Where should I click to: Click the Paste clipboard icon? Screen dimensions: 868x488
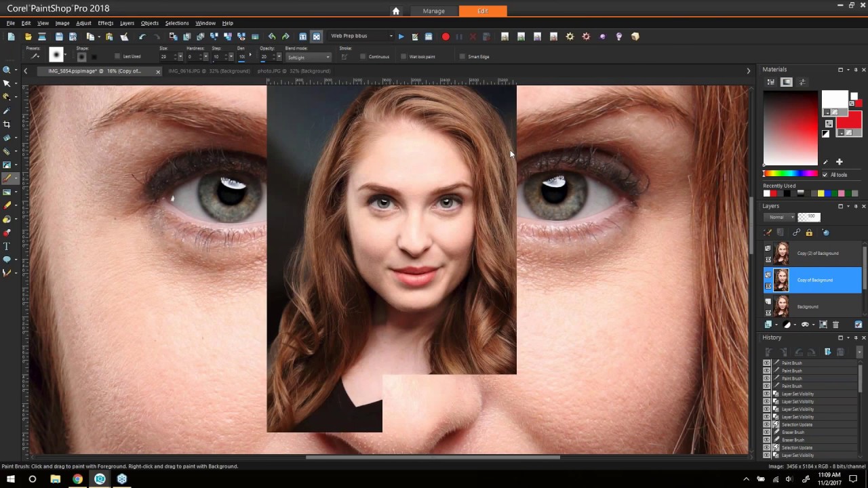[109, 37]
